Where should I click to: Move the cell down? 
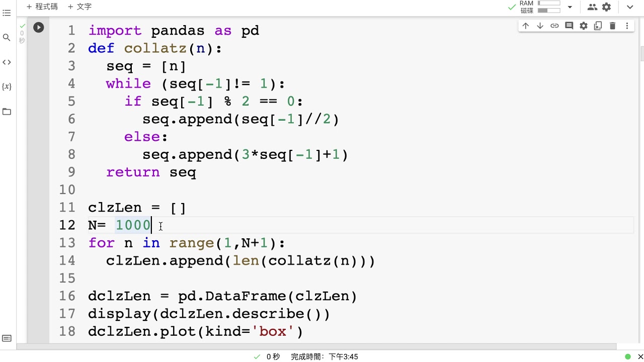pos(540,26)
